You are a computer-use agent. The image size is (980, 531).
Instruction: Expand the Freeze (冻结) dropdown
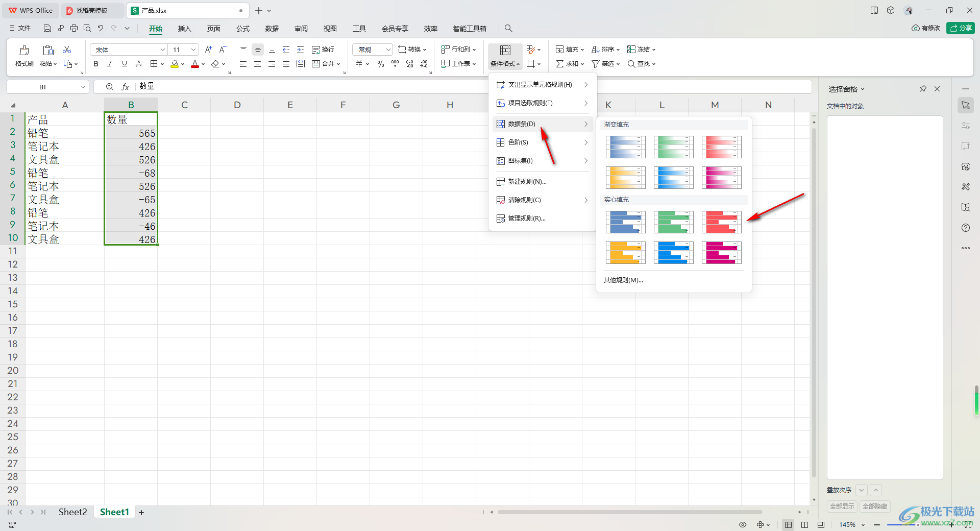click(x=653, y=50)
